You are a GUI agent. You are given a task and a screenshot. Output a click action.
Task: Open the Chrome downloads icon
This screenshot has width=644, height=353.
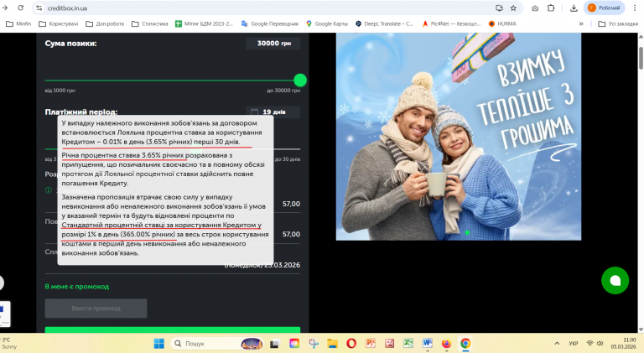click(574, 8)
